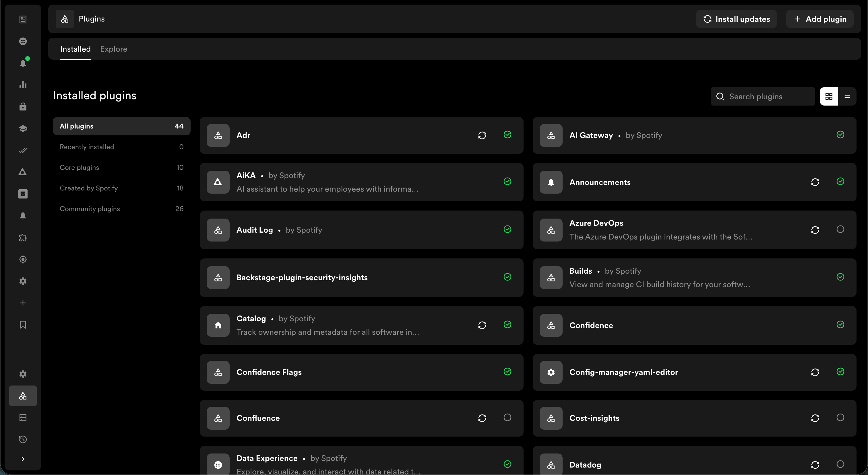This screenshot has width=868, height=475.
Task: Enable the Cost-insights plugin status circle
Action: coord(840,417)
